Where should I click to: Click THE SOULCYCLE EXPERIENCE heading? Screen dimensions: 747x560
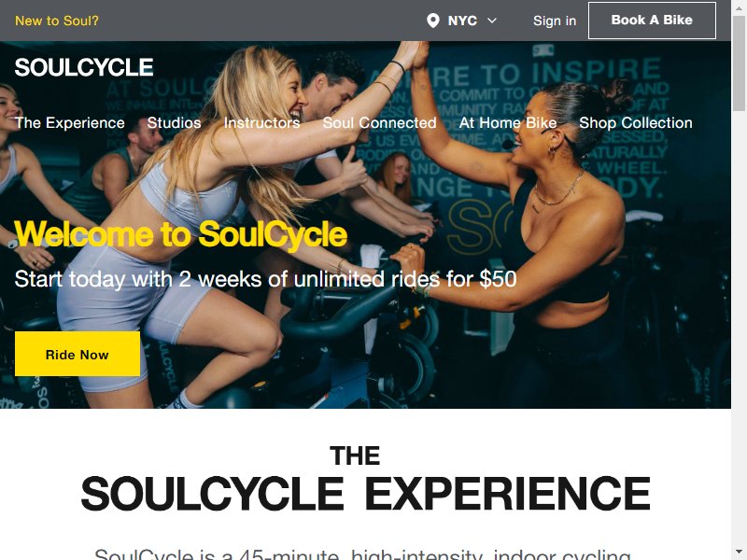point(365,479)
